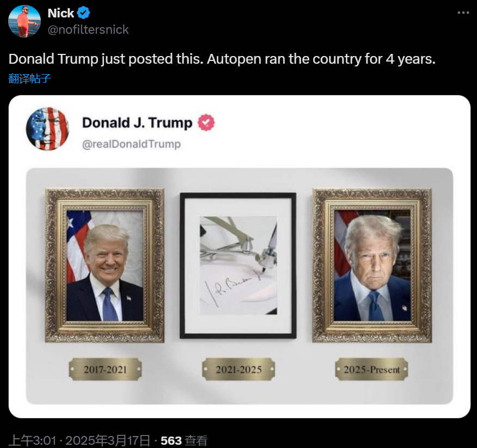Open the left gold-framed 2017-2021 portrait
The image size is (477, 448).
(105, 265)
